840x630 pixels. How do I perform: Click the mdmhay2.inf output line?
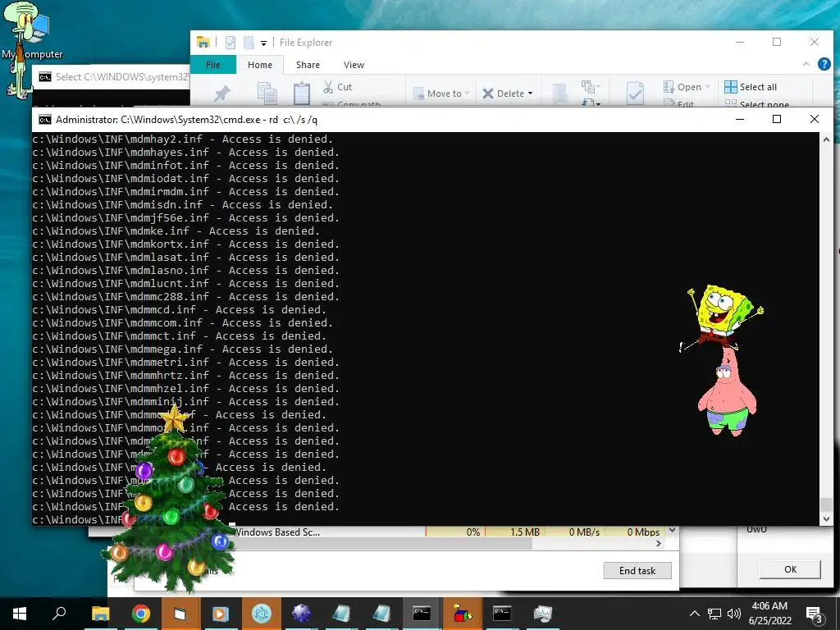[x=183, y=139]
